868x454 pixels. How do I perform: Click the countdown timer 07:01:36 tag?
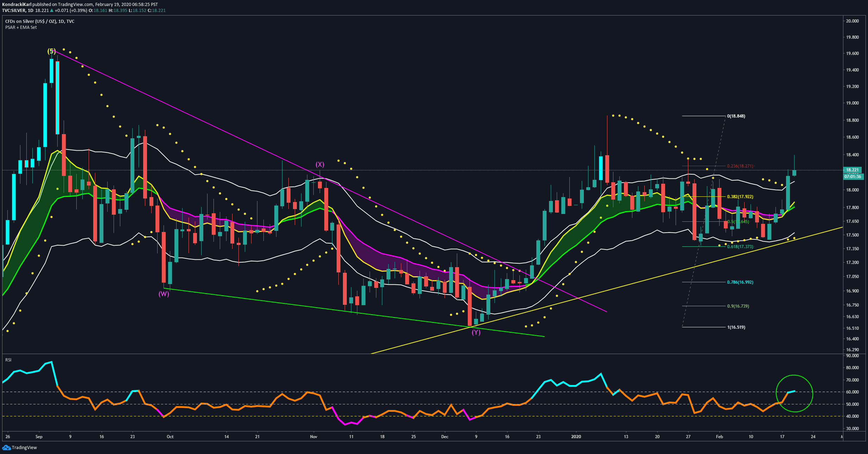[853, 177]
